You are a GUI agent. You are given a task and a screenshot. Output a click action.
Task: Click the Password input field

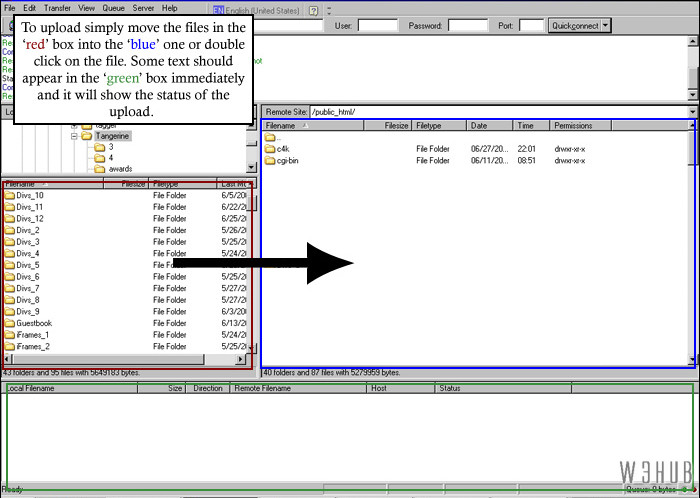coord(468,26)
